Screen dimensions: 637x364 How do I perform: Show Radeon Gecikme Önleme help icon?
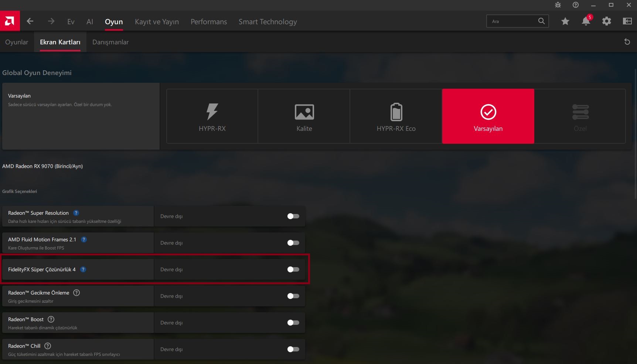pos(76,293)
